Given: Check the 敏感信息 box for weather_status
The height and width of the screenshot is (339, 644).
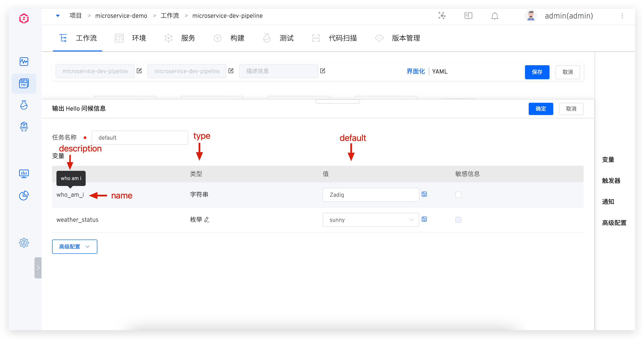Looking at the screenshot, I should point(458,220).
